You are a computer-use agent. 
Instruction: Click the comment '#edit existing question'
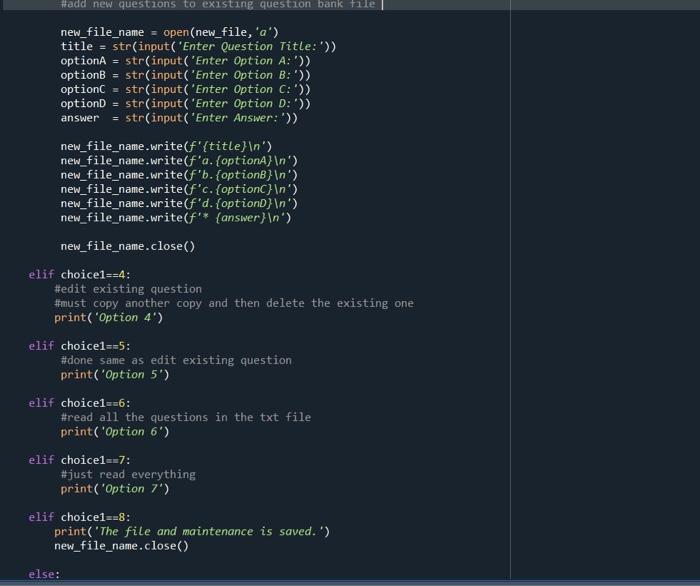128,289
